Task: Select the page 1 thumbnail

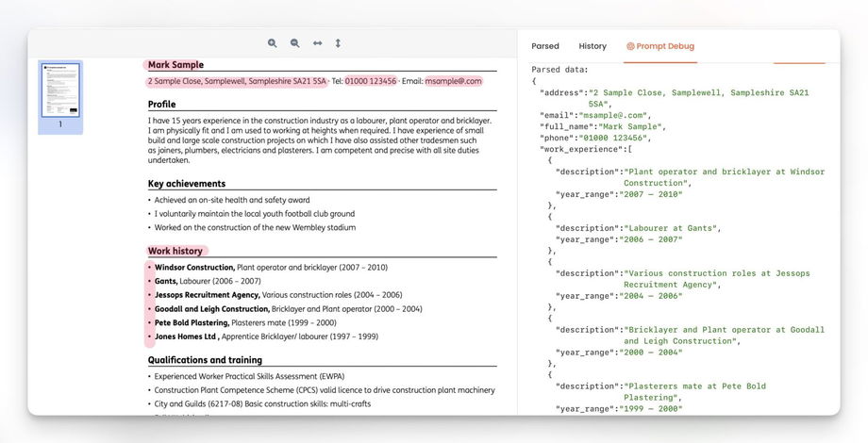Action: (x=60, y=90)
